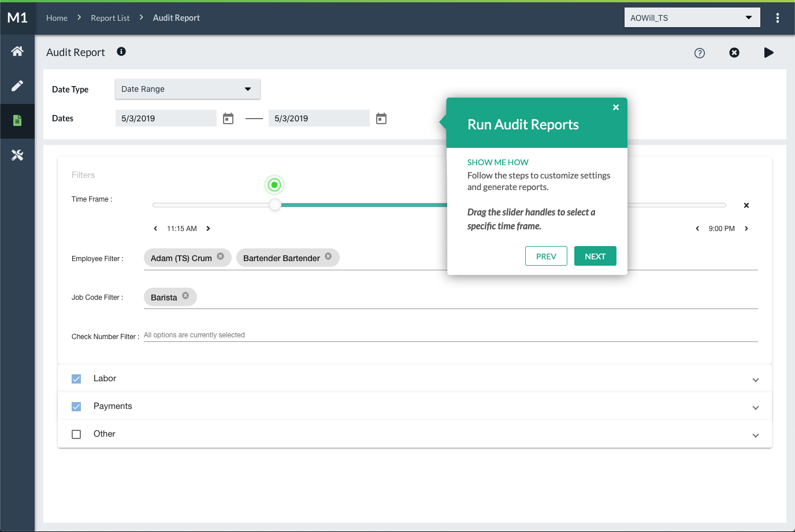The image size is (795, 532).
Task: Open the vertical three-dot menu
Action: [778, 18]
